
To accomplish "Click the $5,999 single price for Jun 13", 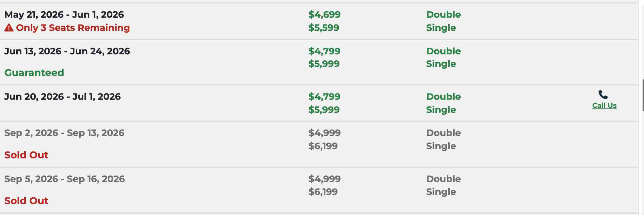I will click(324, 64).
